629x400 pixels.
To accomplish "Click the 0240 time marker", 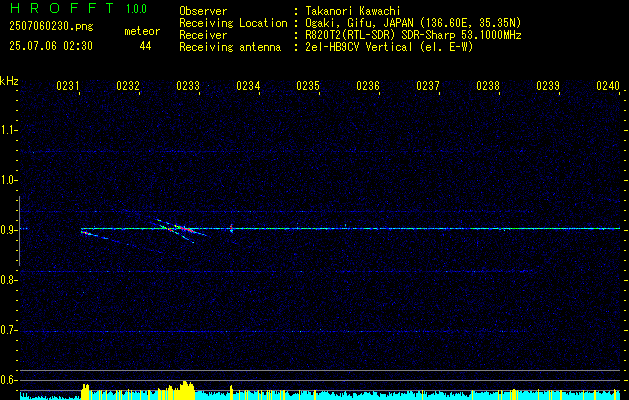I will point(608,86).
